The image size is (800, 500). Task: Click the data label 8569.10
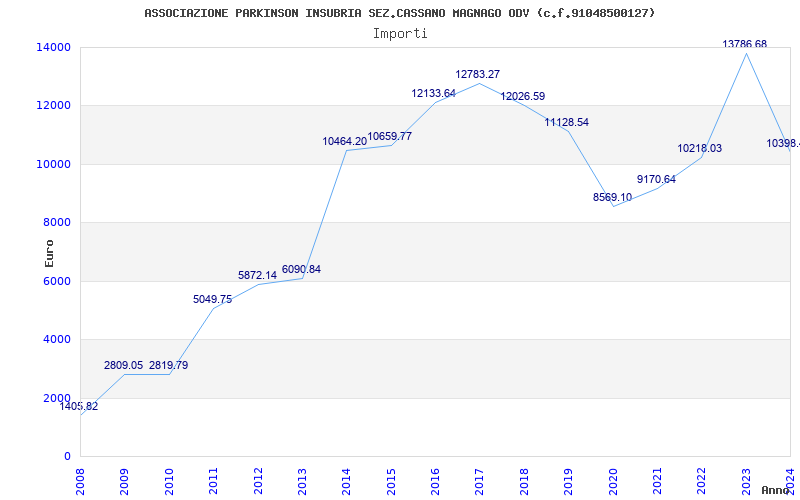(612, 197)
